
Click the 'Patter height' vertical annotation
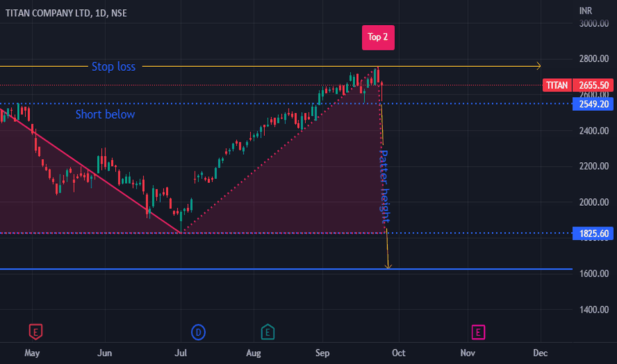coord(385,186)
